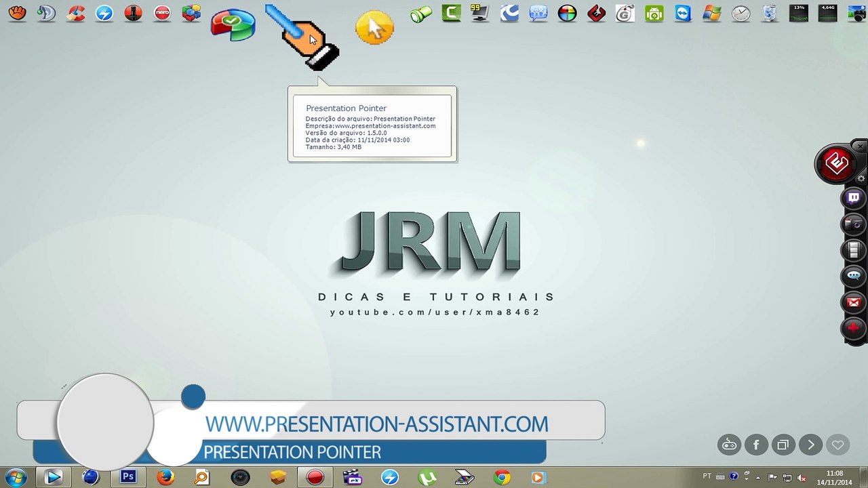The height and width of the screenshot is (488, 868).
Task: Open the green flashlight dock icon
Action: click(421, 13)
